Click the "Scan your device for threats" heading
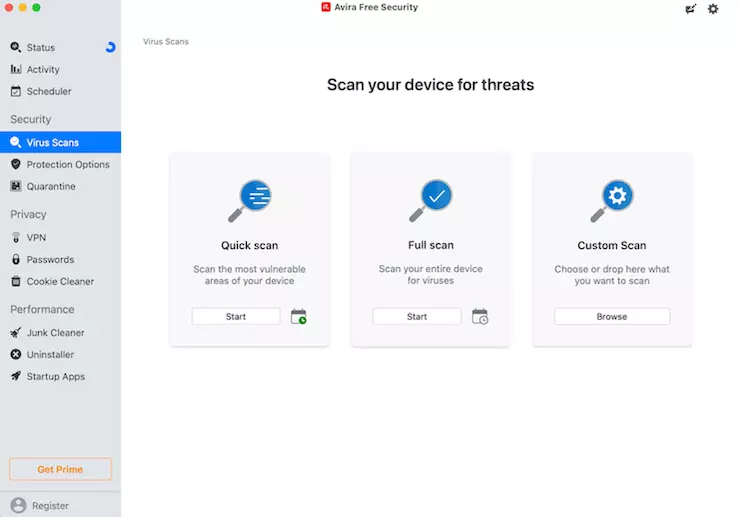 coord(430,85)
